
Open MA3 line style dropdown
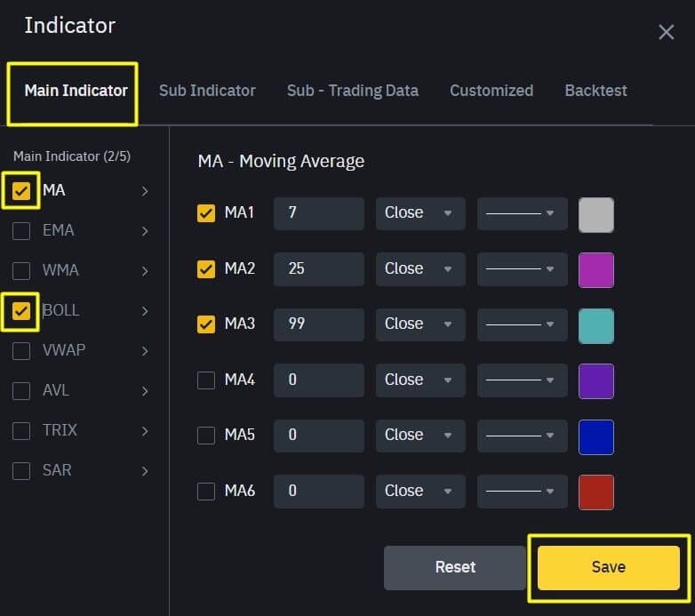pyautogui.click(x=522, y=324)
